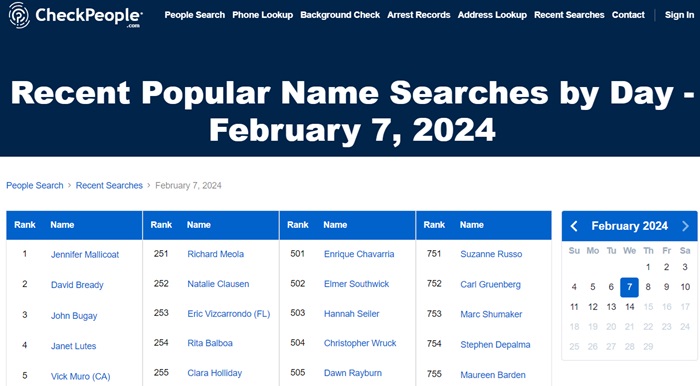Select February 9 in calendar

(x=667, y=287)
